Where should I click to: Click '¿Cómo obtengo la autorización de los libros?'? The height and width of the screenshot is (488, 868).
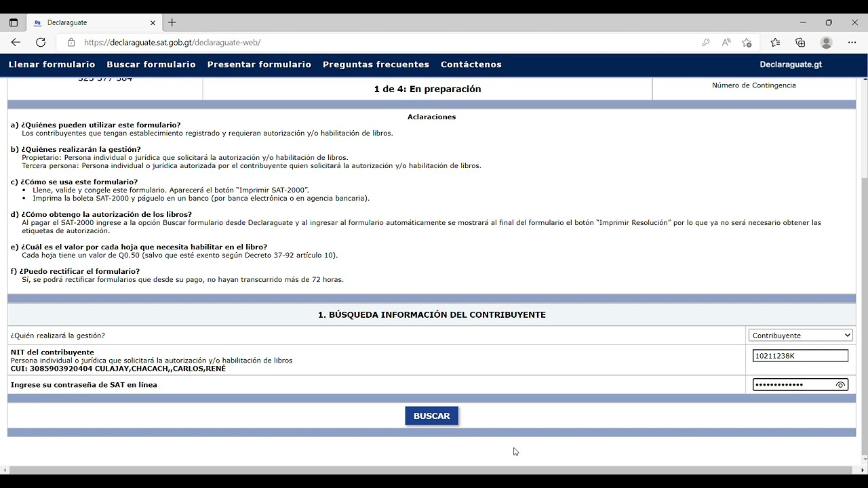tap(106, 215)
